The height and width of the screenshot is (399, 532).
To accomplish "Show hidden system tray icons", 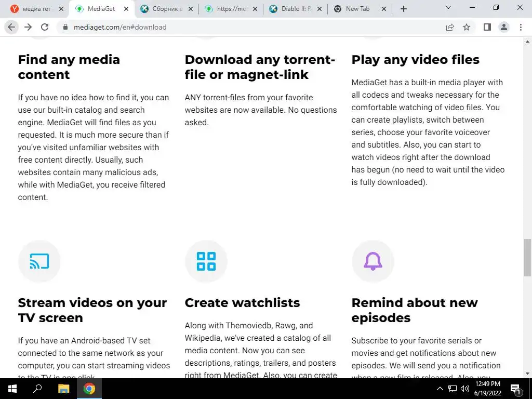I will 440,389.
